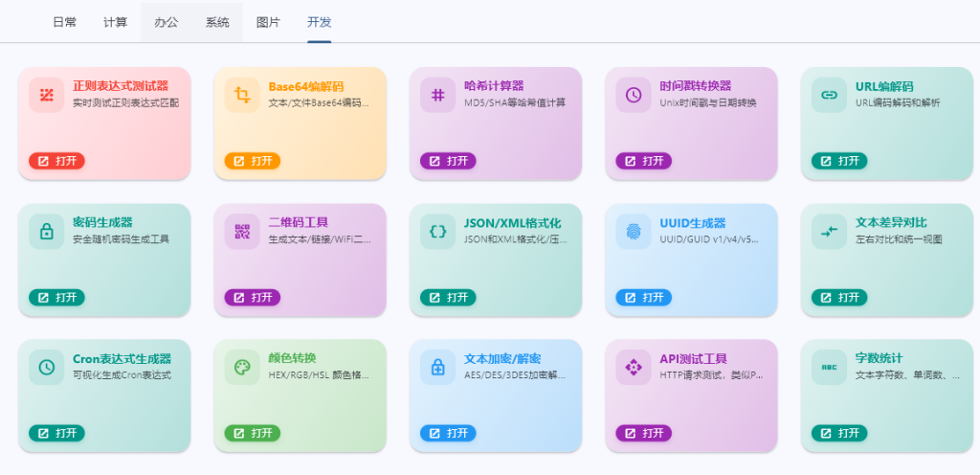Click the link chain icon of URL编解码

pyautogui.click(x=830, y=95)
